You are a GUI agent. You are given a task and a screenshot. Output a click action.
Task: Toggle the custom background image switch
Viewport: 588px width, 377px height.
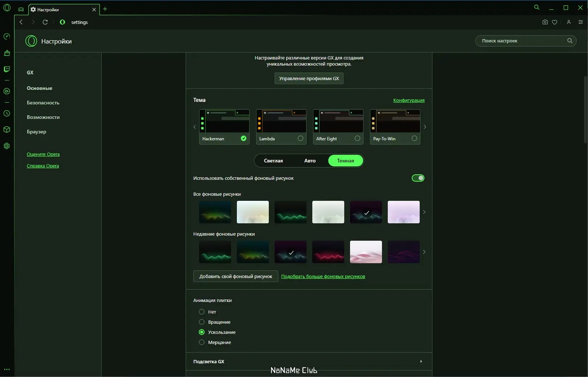(x=418, y=178)
